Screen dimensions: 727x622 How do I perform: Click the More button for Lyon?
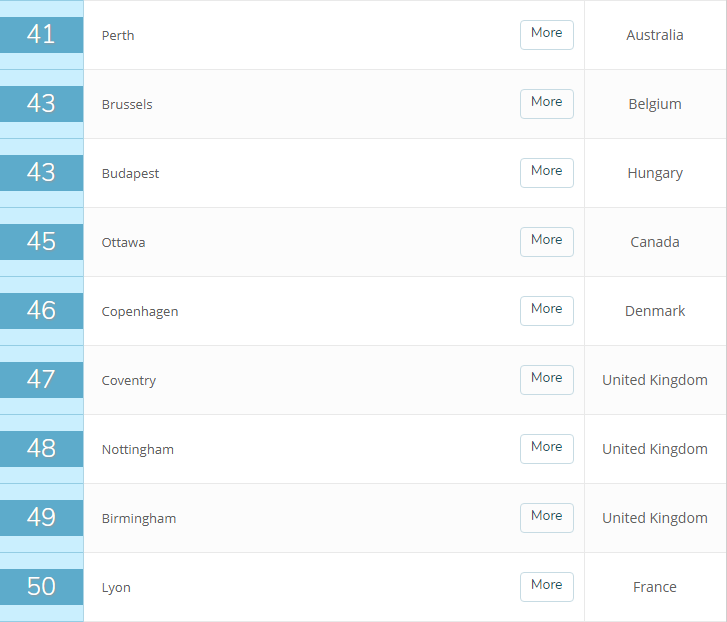546,586
